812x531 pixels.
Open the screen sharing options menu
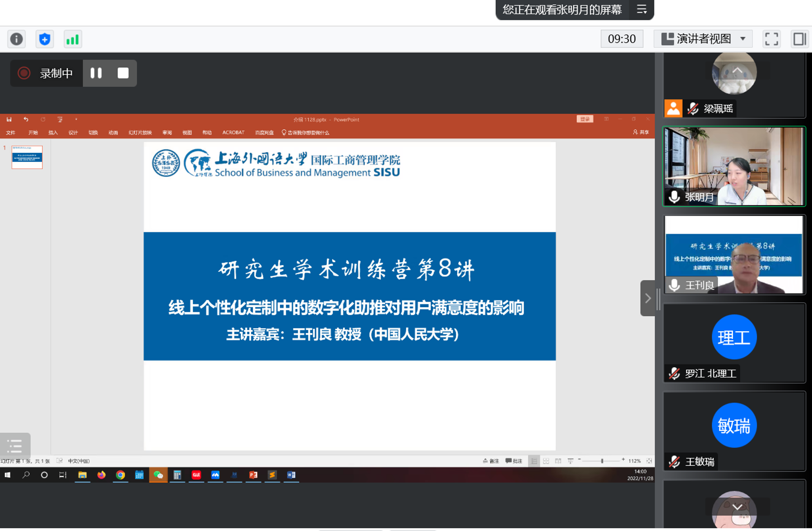[x=641, y=9]
